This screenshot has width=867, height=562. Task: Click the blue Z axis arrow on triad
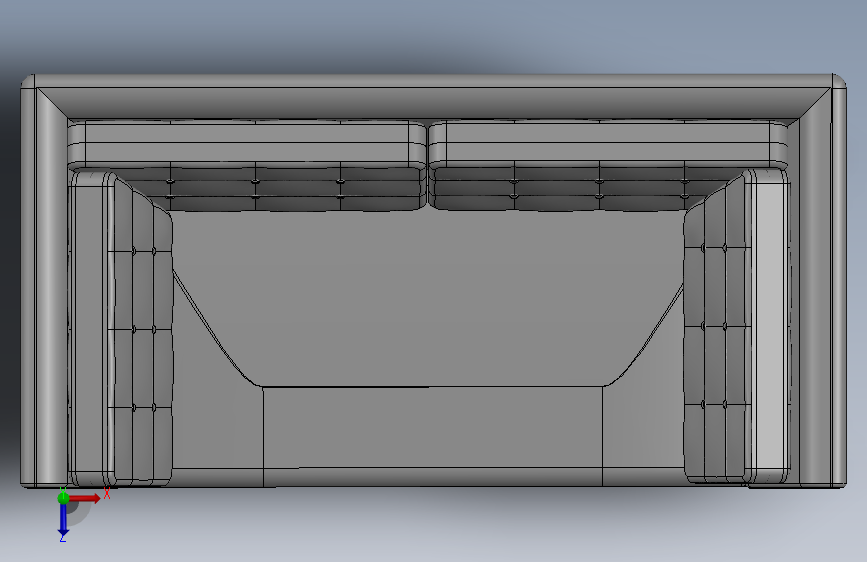pos(63,520)
